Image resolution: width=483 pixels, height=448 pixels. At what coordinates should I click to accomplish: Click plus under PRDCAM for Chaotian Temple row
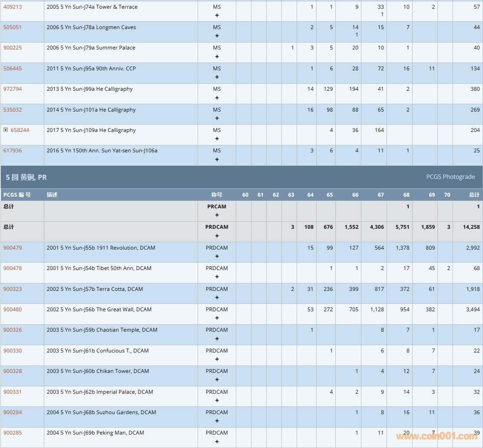click(217, 339)
